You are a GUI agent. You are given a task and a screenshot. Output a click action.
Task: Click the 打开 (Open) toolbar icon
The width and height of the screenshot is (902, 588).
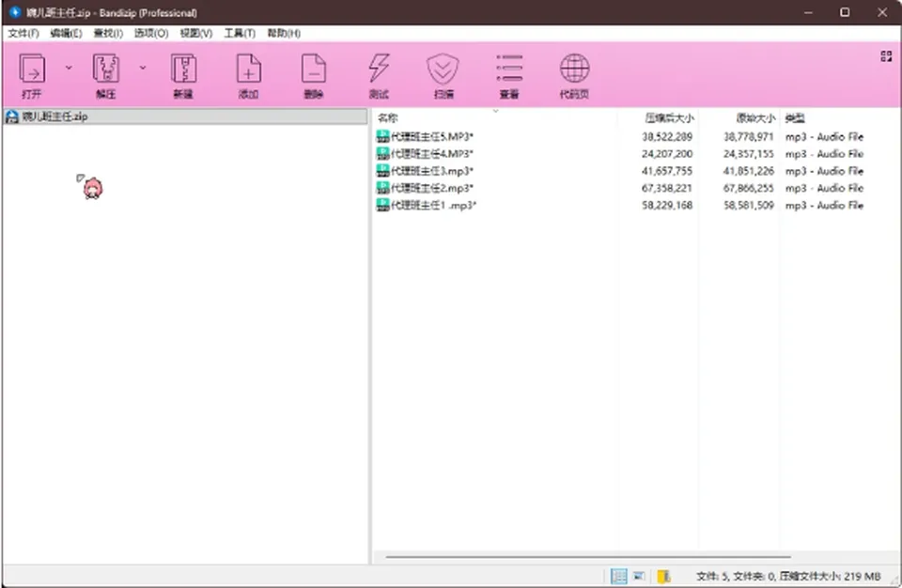pos(32,69)
